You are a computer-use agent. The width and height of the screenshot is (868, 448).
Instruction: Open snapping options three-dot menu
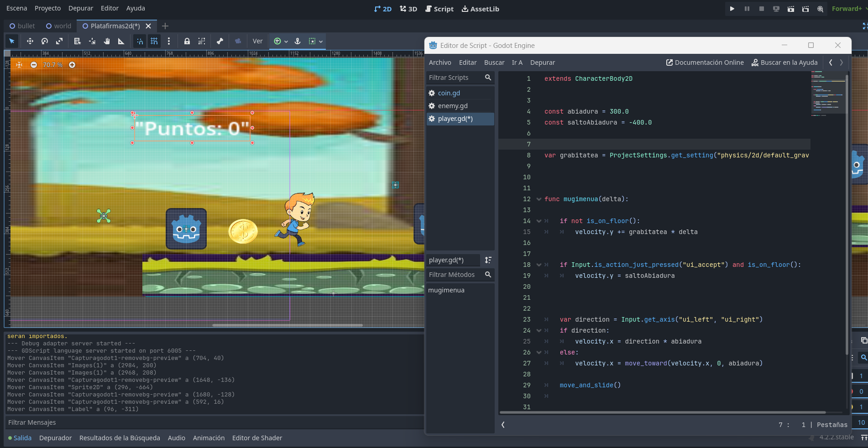pyautogui.click(x=169, y=41)
